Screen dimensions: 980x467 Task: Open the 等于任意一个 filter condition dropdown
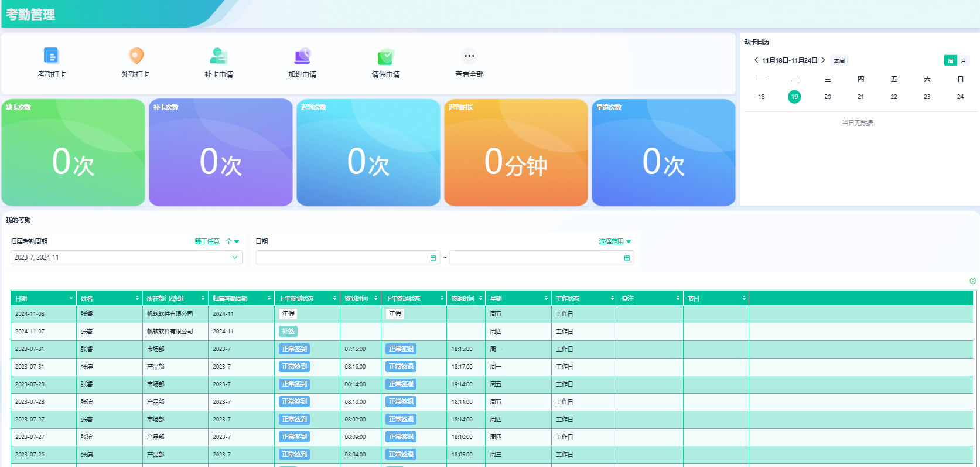(x=217, y=241)
